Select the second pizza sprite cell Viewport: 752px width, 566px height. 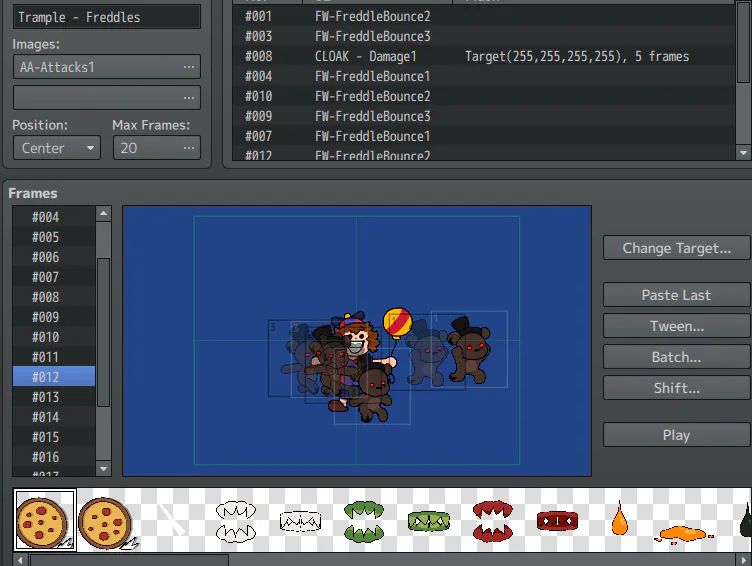point(108,523)
